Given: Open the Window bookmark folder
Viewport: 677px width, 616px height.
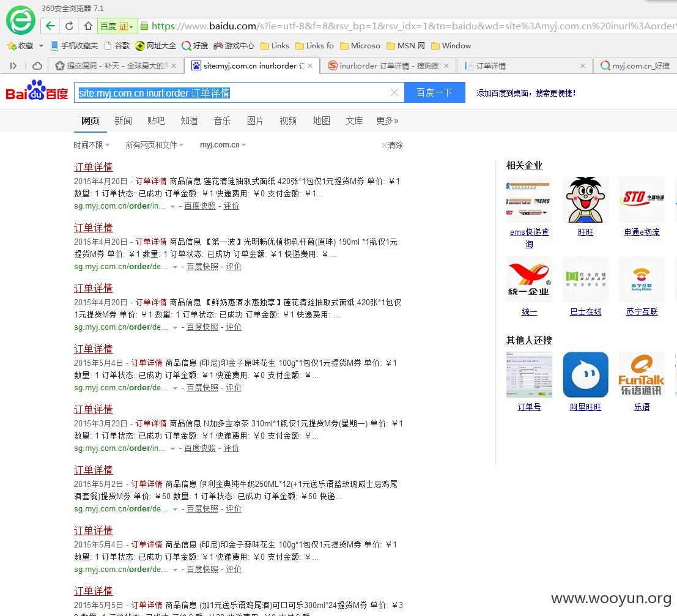Looking at the screenshot, I should 451,46.
